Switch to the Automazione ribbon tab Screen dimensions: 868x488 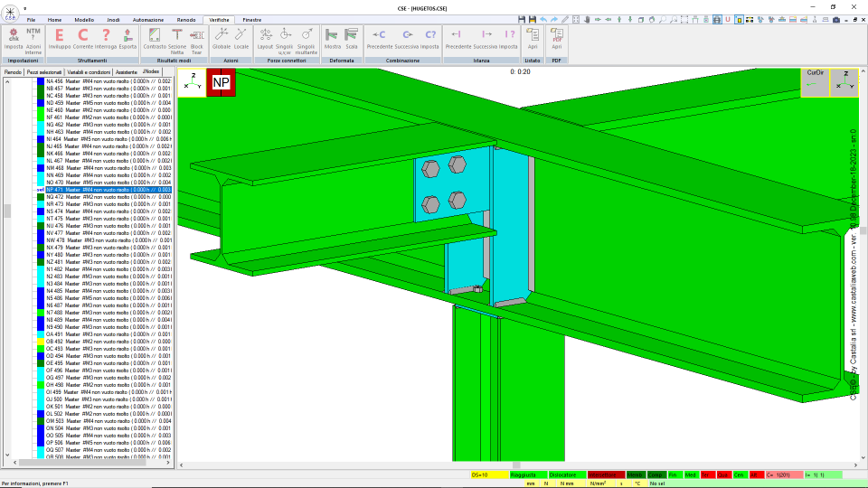147,20
